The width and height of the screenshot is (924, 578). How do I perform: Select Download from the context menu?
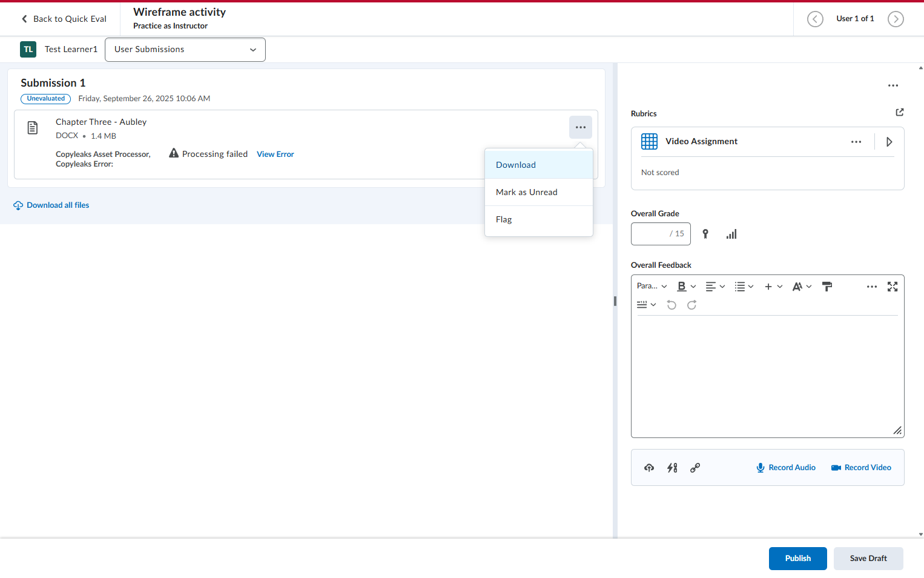coord(539,165)
